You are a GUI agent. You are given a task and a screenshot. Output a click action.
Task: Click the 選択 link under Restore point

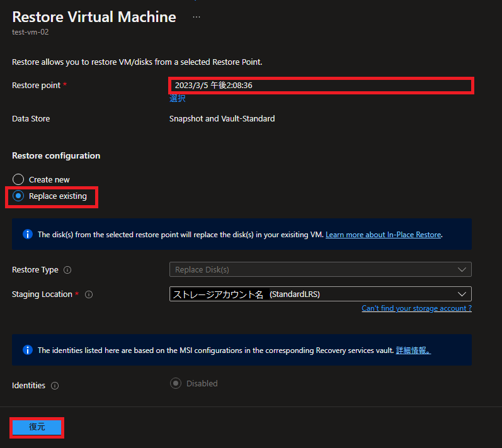point(178,98)
